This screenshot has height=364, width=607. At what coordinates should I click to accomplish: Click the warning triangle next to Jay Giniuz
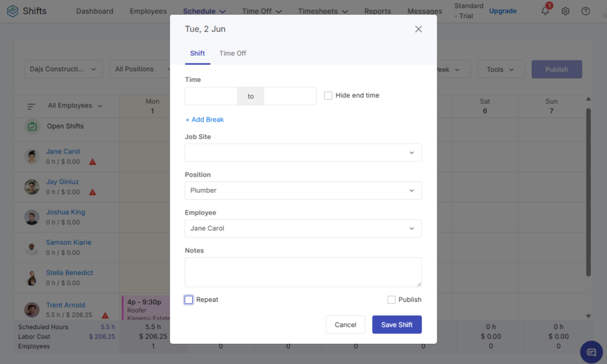click(92, 192)
